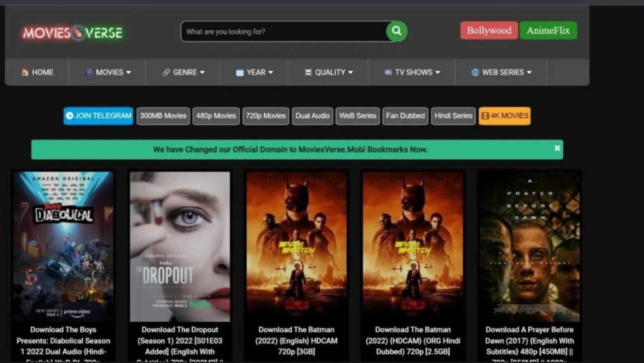
Task: Click the Hindi Series filter
Action: [453, 116]
